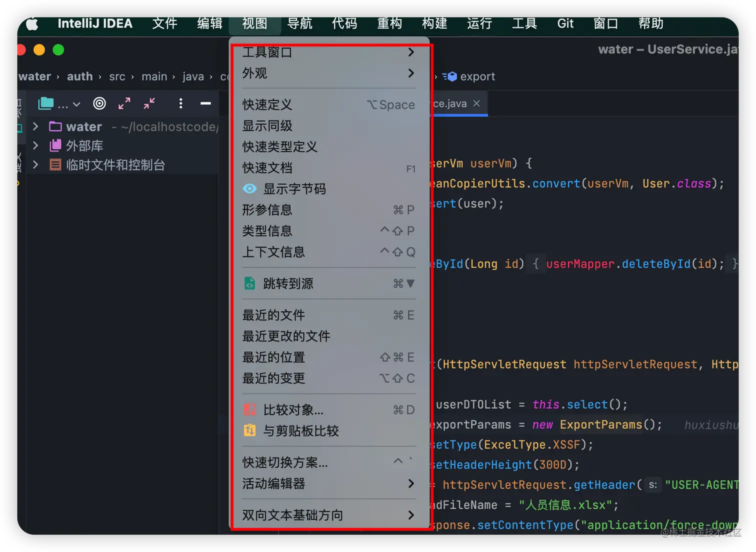Viewport: 756px width, 552px height.
Task: Click the src breadcrumb
Action: [117, 76]
